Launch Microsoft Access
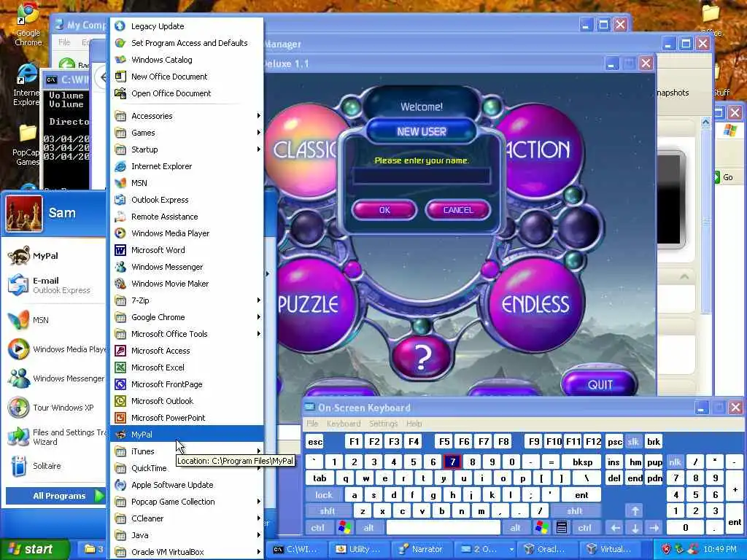This screenshot has width=747, height=560. (187, 351)
